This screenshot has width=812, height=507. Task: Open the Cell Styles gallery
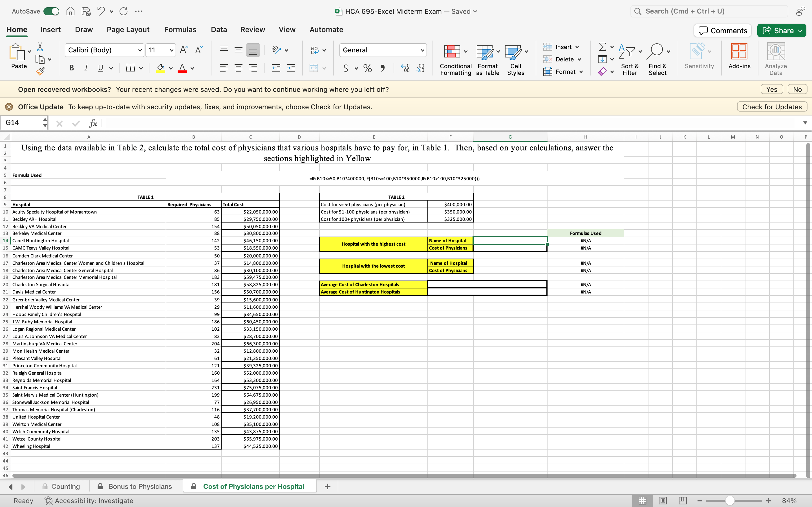(515, 59)
